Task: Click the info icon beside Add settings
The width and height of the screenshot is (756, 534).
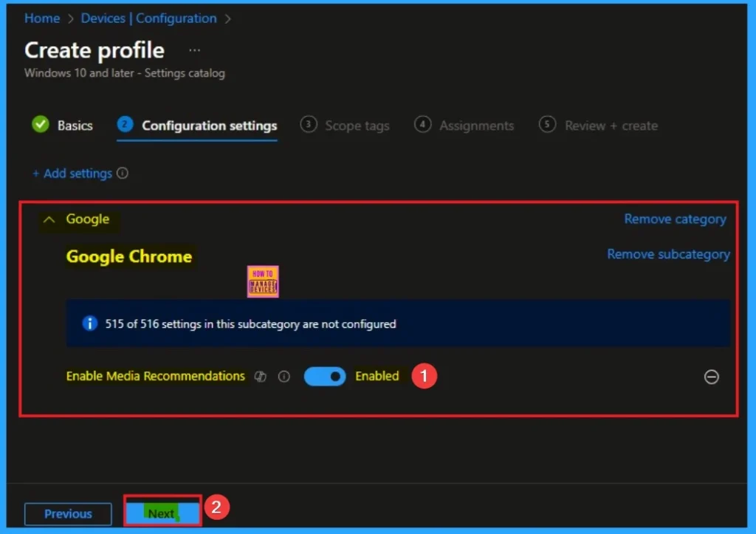Action: [x=123, y=174]
